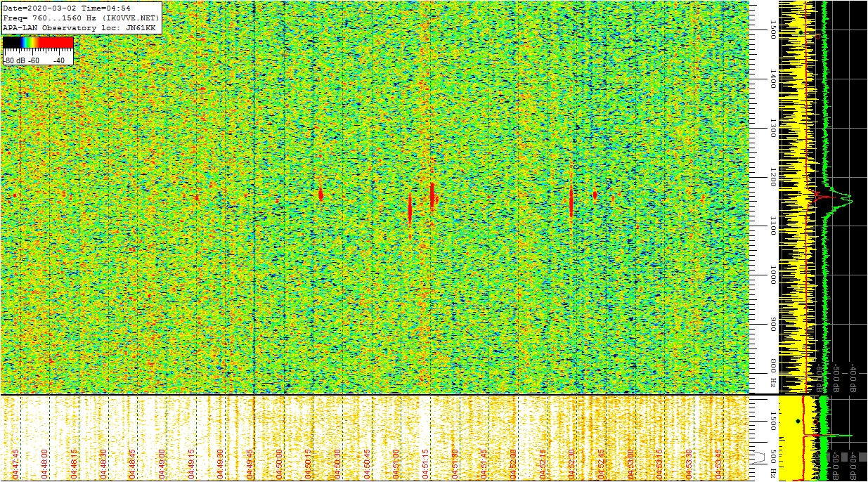
Task: Jump to the 04:51:00 time marker
Action: tap(397, 463)
